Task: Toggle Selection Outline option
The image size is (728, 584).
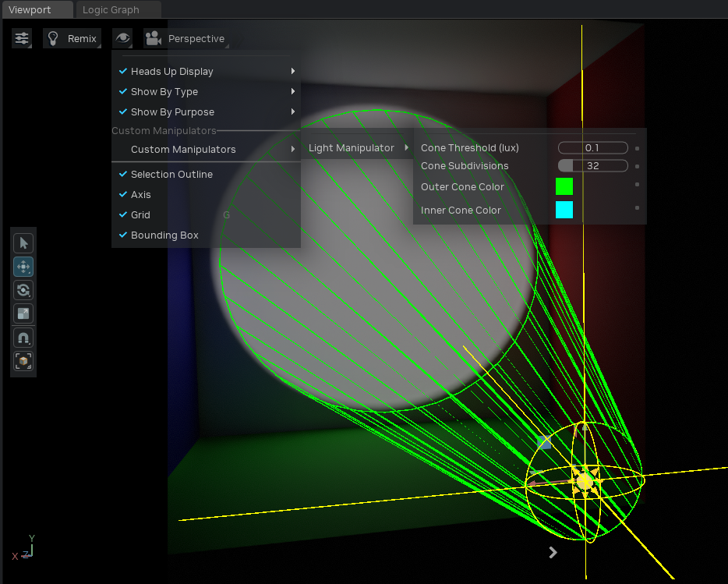Action: (x=206, y=174)
